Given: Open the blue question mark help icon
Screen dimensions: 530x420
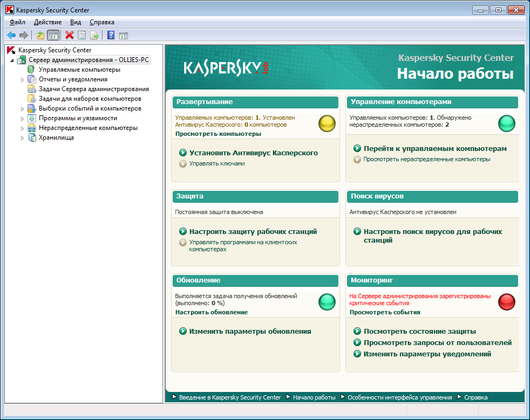Looking at the screenshot, I should coord(111,35).
